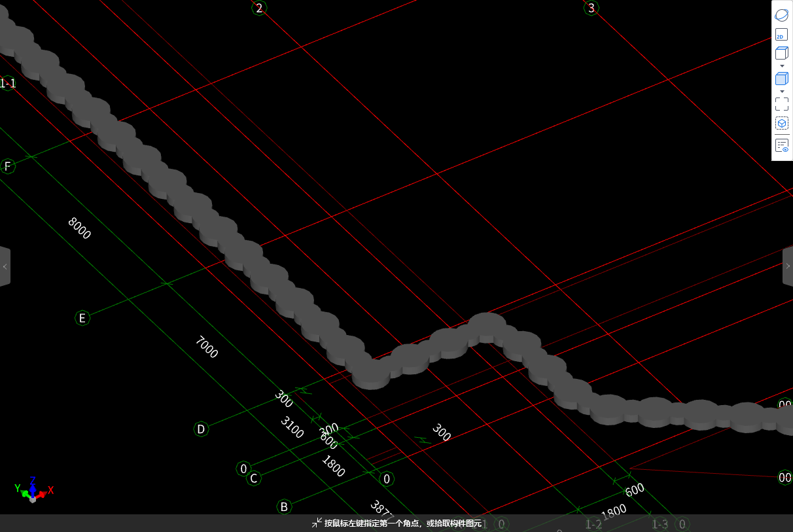Click grid axis bubble C
Image resolution: width=793 pixels, height=532 pixels.
pyautogui.click(x=254, y=478)
